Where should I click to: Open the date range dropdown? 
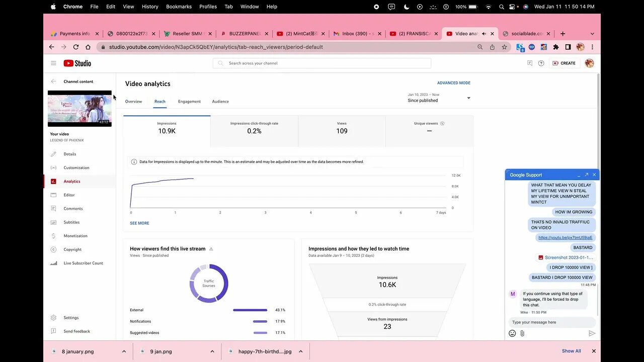(x=439, y=98)
